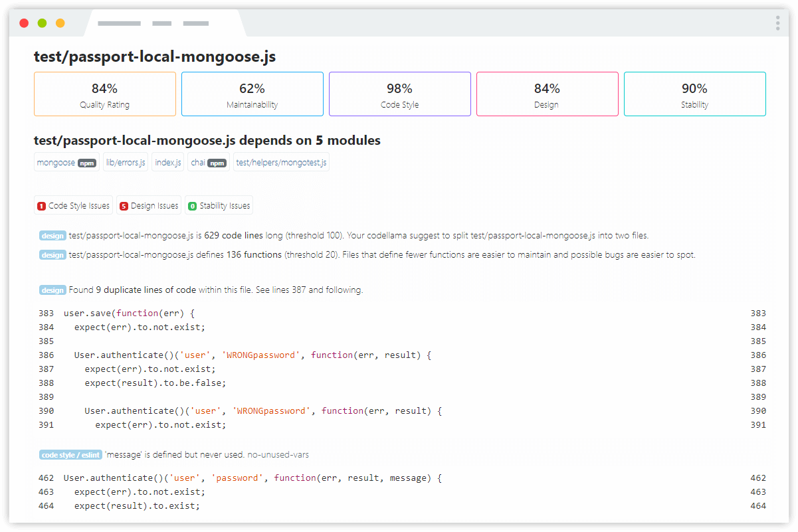
Task: Open the 90% Stability card
Action: (x=695, y=94)
